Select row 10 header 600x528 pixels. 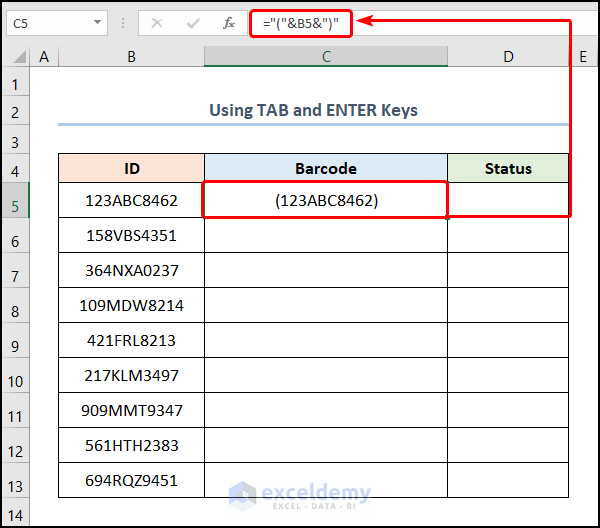click(x=15, y=376)
